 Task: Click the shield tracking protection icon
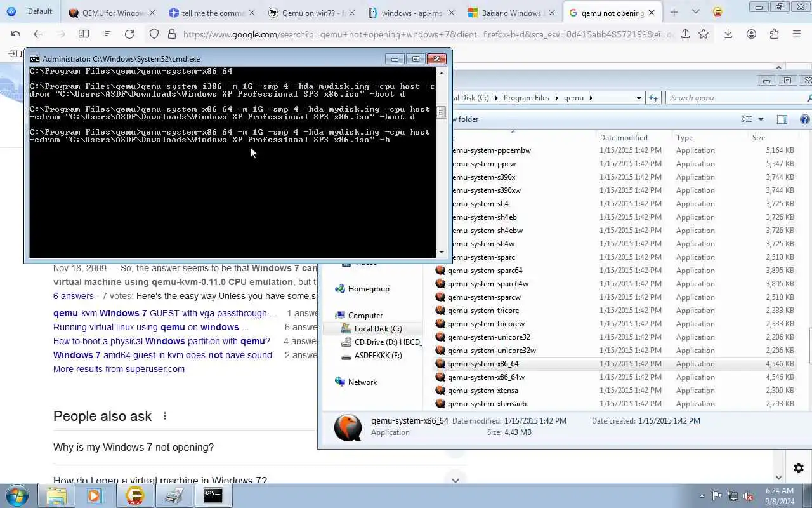154,34
